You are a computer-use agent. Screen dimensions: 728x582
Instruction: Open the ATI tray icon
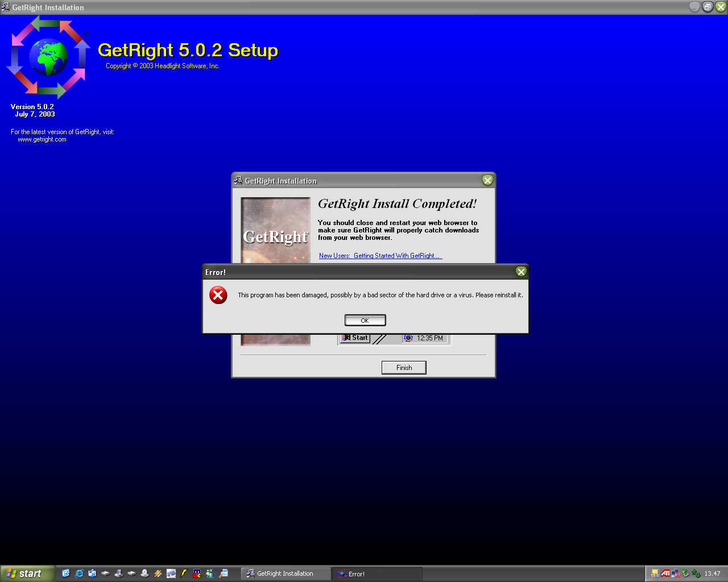pos(665,573)
